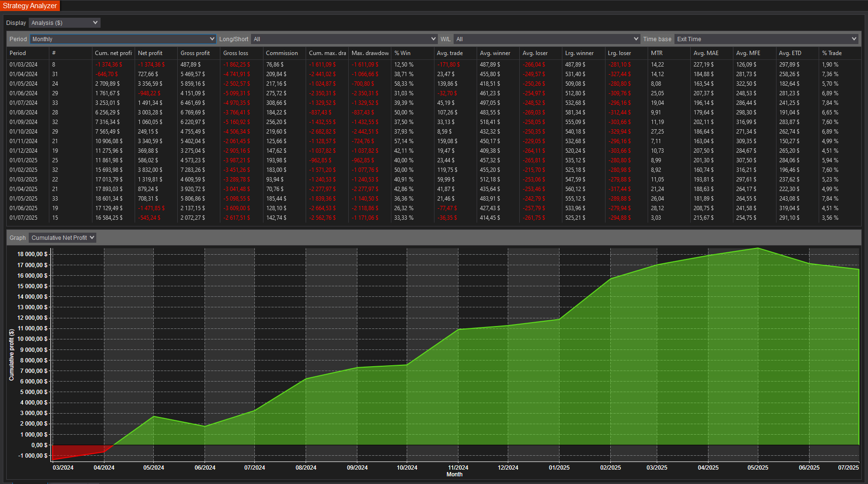Sort by the Gross profit column header
Image resolution: width=868 pixels, height=484 pixels.
pos(195,53)
